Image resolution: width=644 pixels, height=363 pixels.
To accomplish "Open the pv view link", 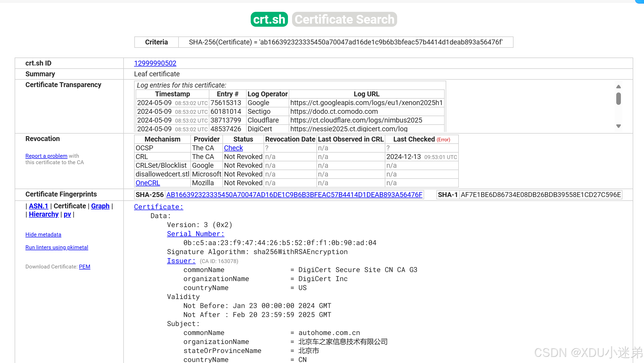I will pos(67,214).
